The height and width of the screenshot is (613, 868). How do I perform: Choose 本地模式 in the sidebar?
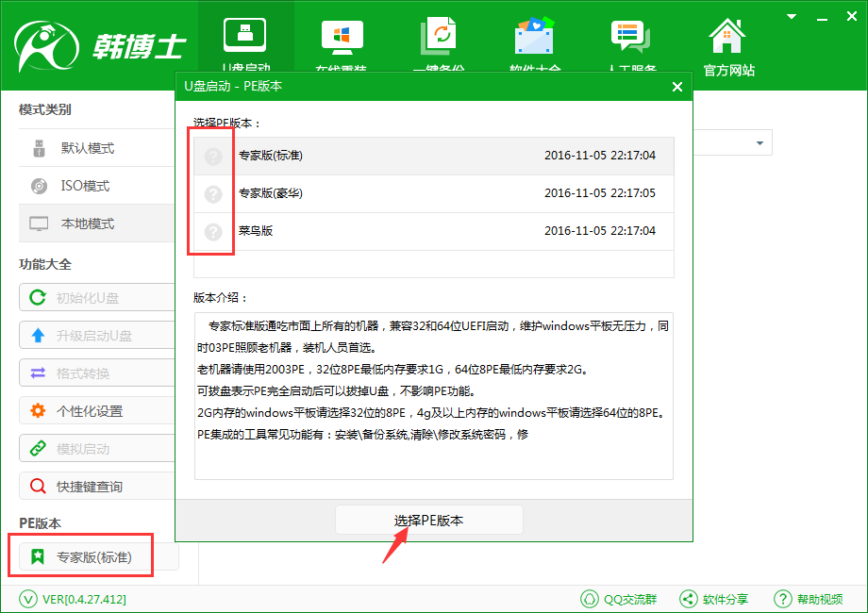click(87, 224)
